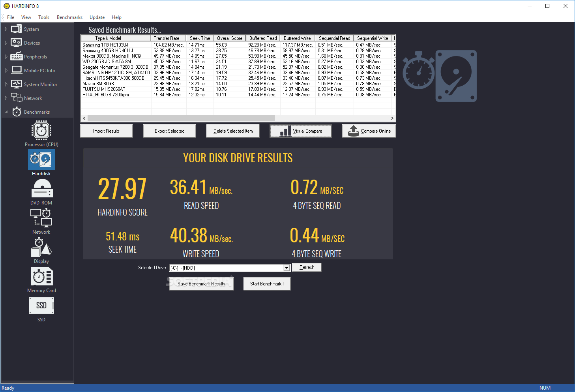Click the table scroll left arrow

click(x=84, y=118)
